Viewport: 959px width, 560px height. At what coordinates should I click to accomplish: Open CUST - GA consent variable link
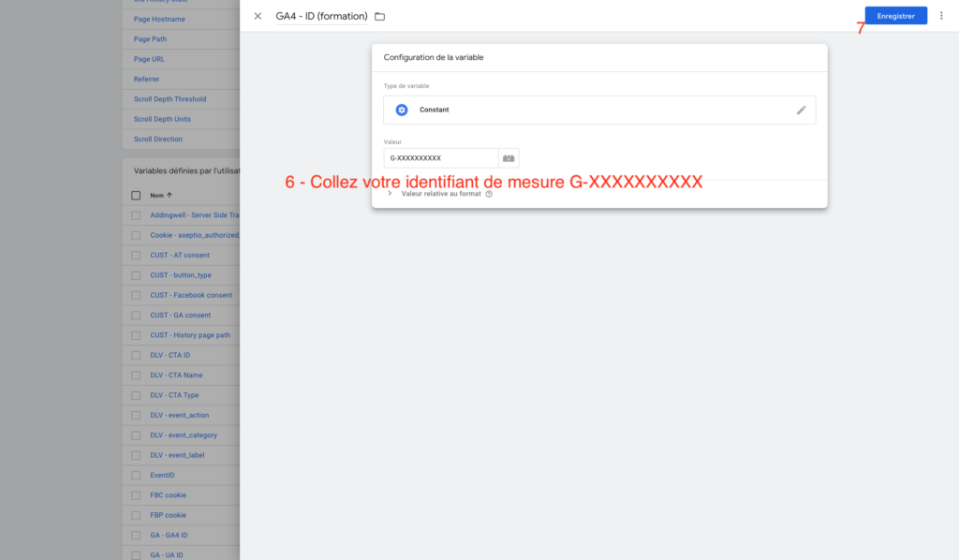coord(181,316)
